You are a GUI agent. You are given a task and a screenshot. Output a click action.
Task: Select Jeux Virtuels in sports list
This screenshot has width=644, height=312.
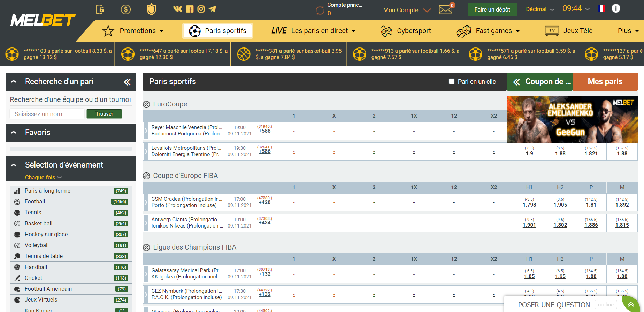71,300
